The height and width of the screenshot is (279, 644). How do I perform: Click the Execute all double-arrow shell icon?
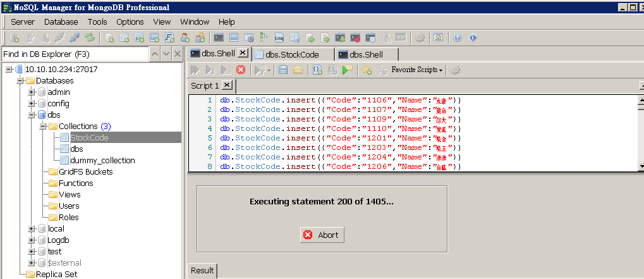pos(195,70)
